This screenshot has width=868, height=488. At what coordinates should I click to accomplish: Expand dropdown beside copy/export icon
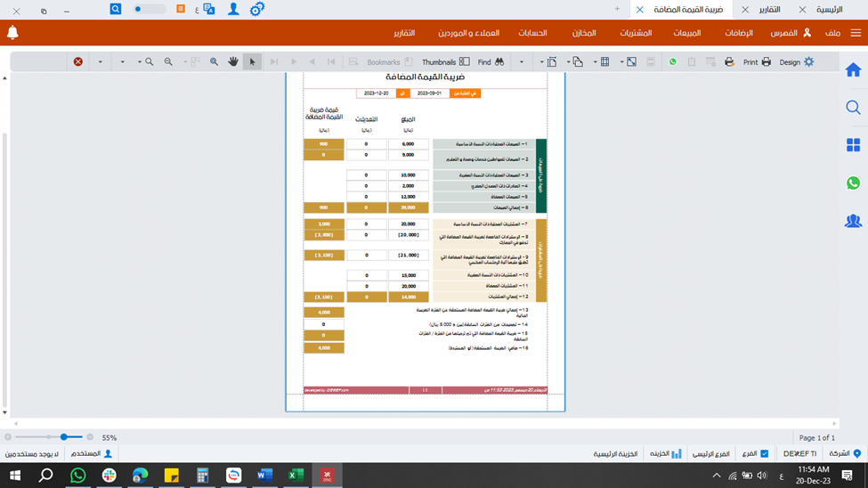568,62
